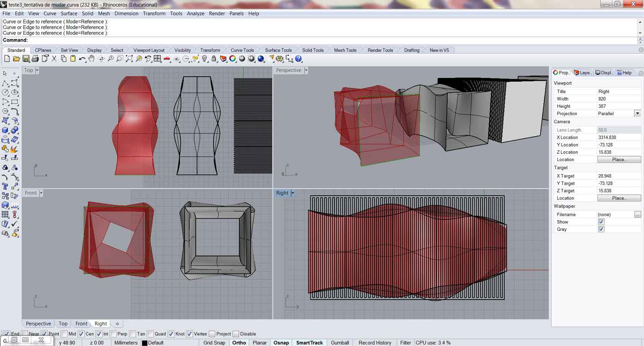Expand the Projection dropdown in Properties
The width and height of the screenshot is (644, 346).
click(637, 114)
